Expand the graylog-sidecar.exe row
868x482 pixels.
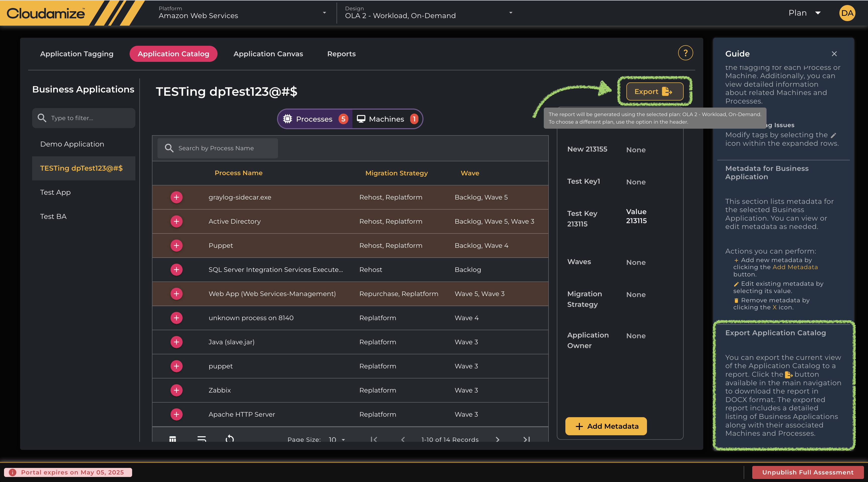[x=176, y=197]
